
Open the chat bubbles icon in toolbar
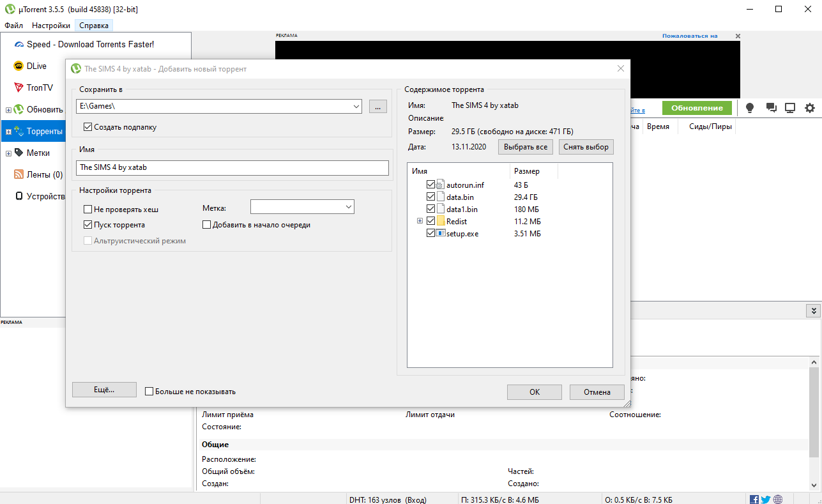point(771,108)
